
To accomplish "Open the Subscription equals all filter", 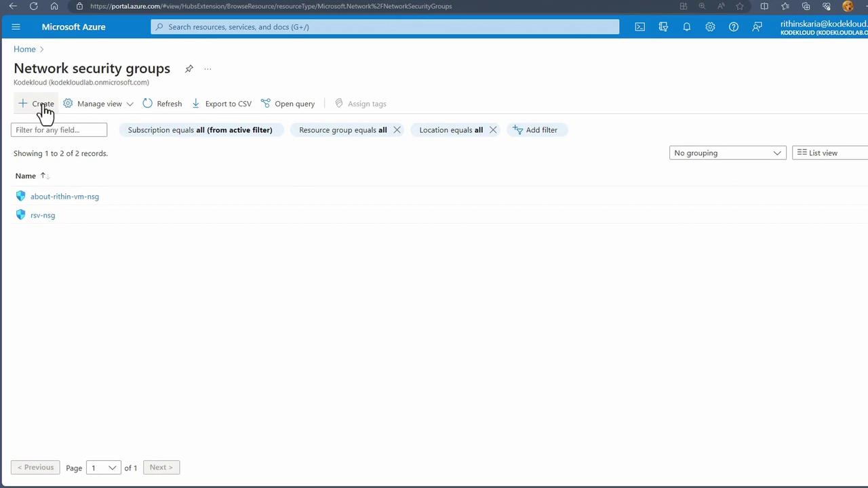I will tap(200, 130).
